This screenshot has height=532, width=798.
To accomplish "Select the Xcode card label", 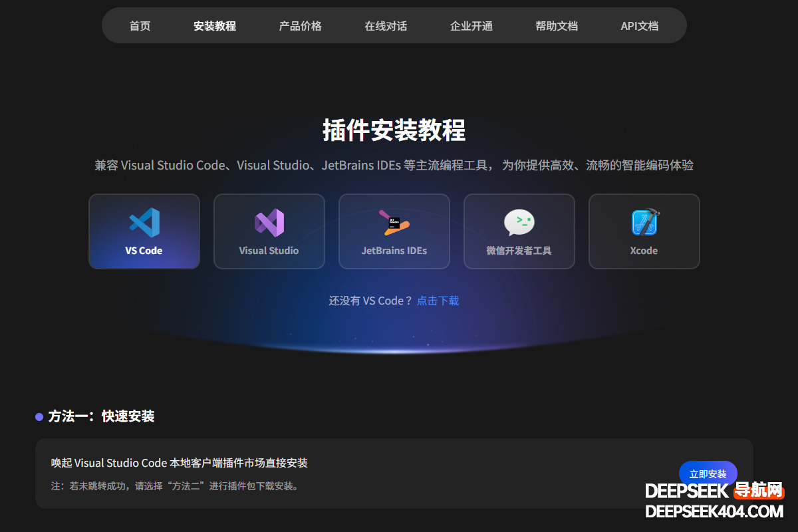I will 644,251.
